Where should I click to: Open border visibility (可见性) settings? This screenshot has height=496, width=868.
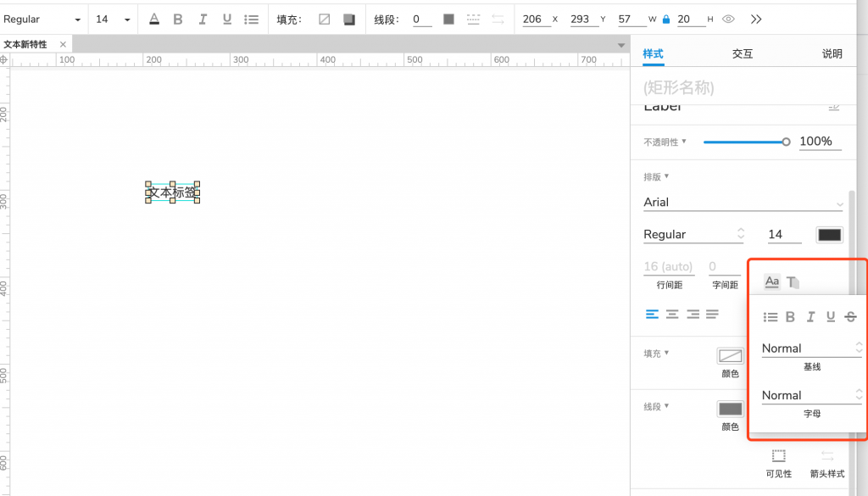779,462
